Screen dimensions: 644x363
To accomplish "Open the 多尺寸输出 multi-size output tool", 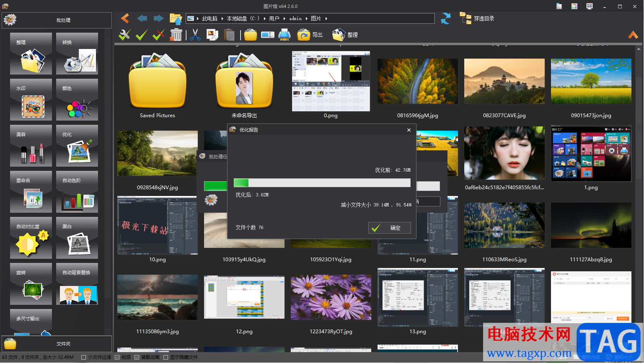I will pos(31,322).
